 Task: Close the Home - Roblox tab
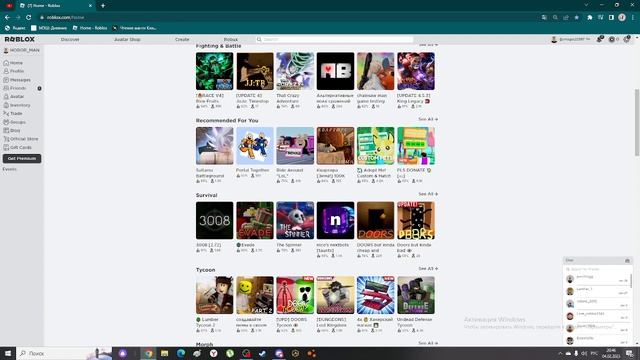coord(90,6)
